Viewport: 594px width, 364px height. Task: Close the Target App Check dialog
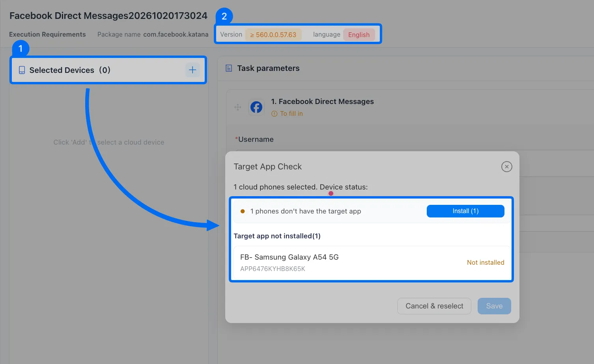[x=507, y=167]
